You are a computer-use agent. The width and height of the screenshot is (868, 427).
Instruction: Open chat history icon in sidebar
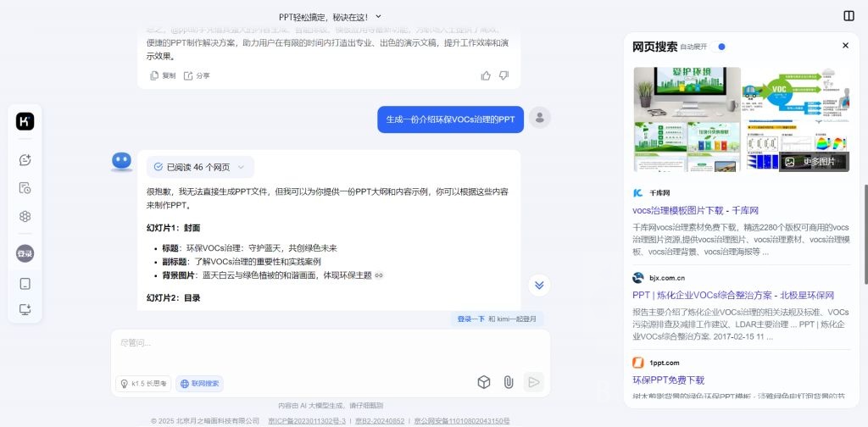(x=25, y=188)
